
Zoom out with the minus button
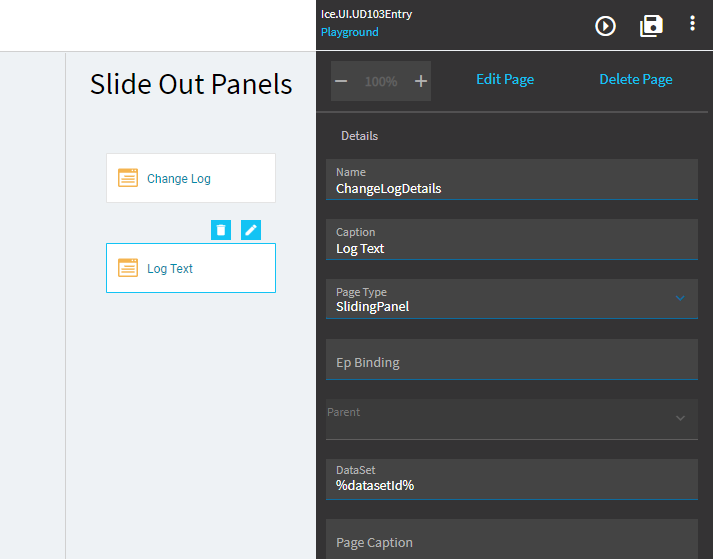click(341, 81)
